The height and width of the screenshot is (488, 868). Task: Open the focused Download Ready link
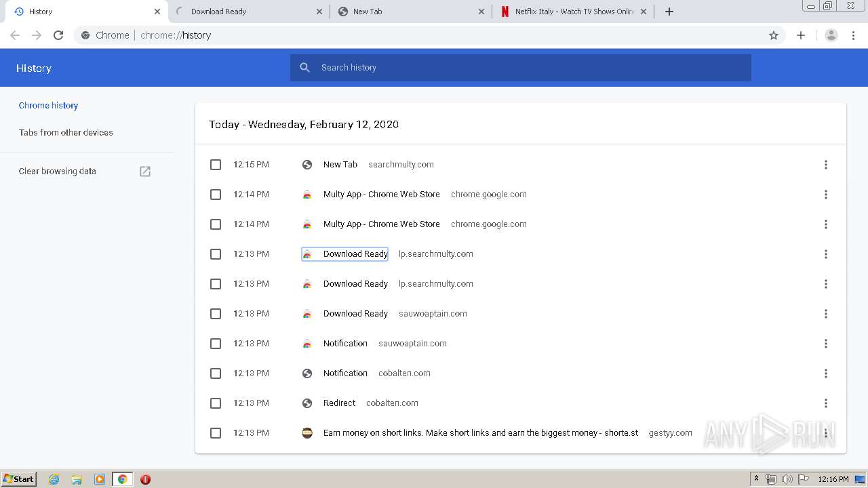pos(355,254)
